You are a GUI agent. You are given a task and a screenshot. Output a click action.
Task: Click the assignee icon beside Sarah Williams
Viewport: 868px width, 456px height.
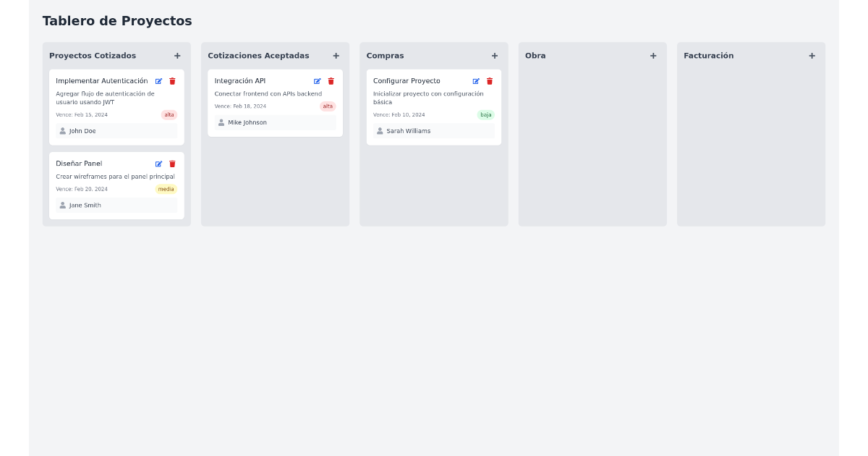coord(380,131)
